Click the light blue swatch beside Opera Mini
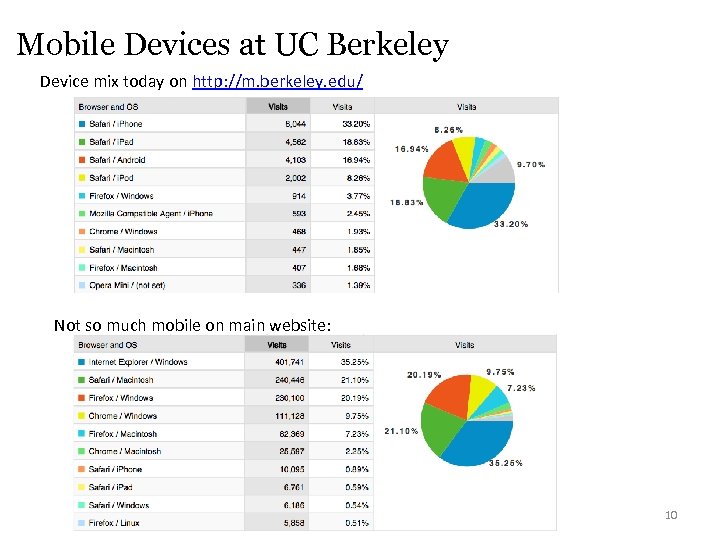 81,285
